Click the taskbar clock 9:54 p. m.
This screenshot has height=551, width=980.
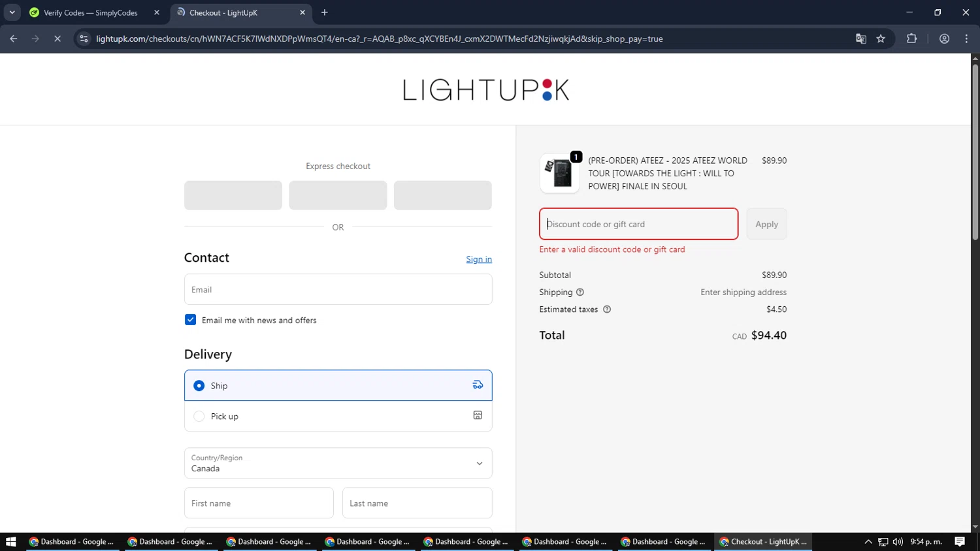tap(926, 542)
